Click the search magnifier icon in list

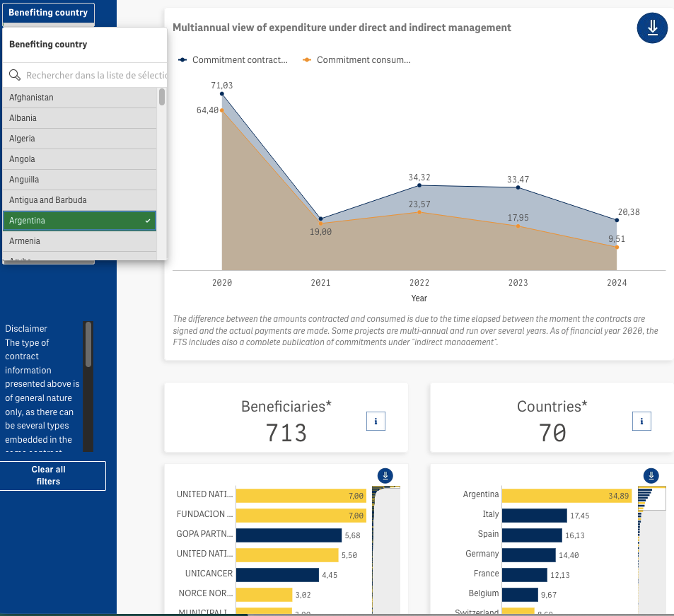click(15, 75)
